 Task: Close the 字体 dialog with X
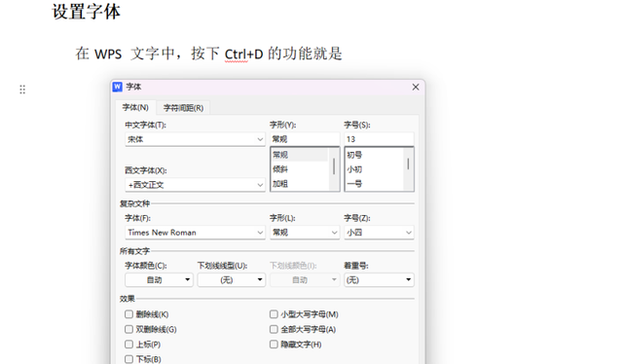[x=416, y=87]
